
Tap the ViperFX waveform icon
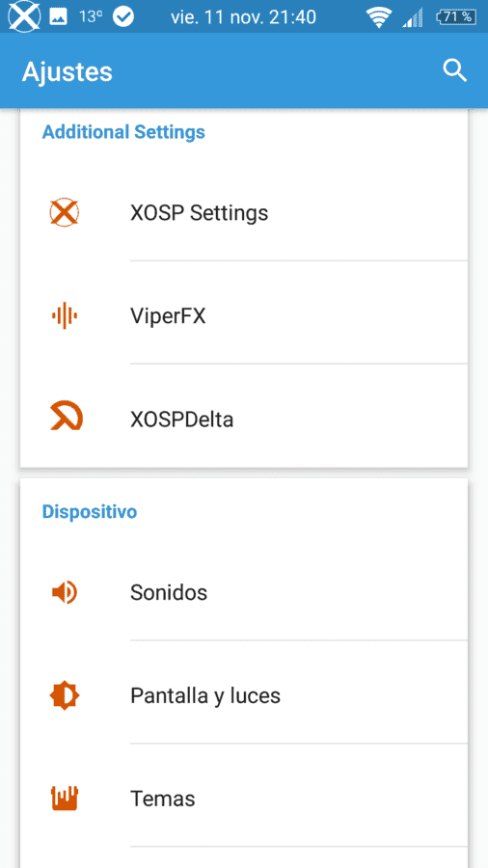[x=65, y=316]
